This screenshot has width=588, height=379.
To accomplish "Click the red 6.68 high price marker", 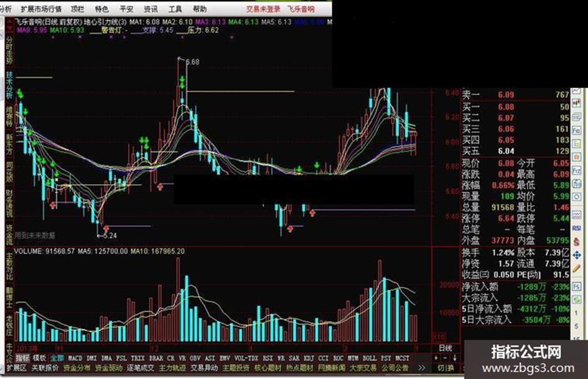I will click(192, 62).
